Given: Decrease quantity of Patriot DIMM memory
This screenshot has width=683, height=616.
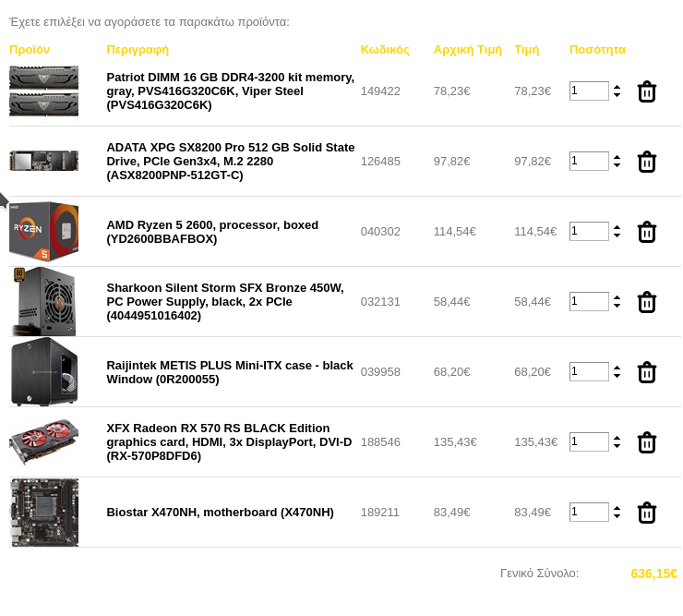Looking at the screenshot, I should tap(617, 94).
